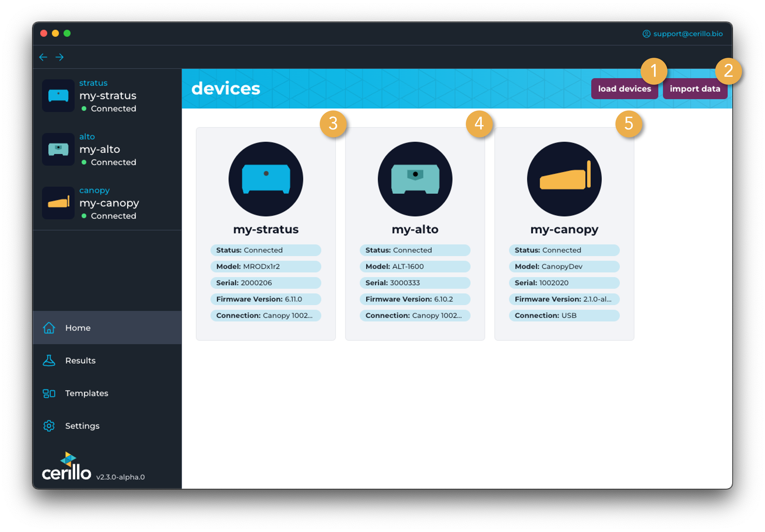Screen dimensions: 765x532
Task: Click Firmware Version: 2.1.0-al... field
Action: 565,299
